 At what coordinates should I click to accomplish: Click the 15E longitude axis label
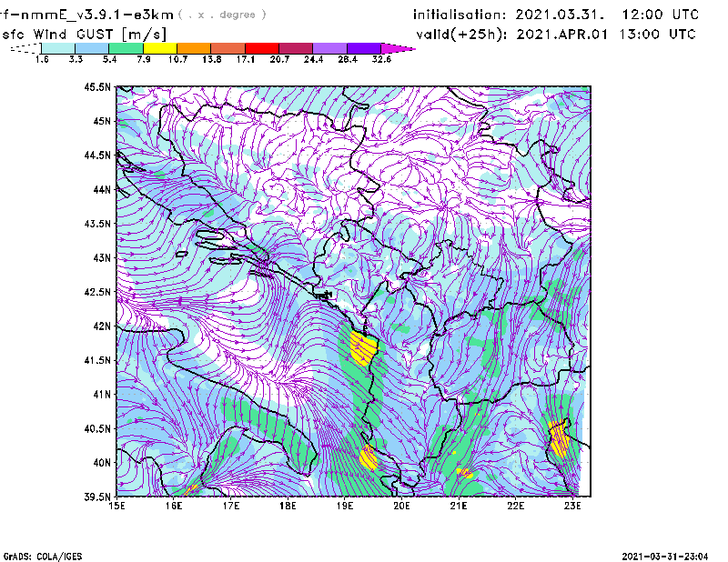click(x=116, y=506)
